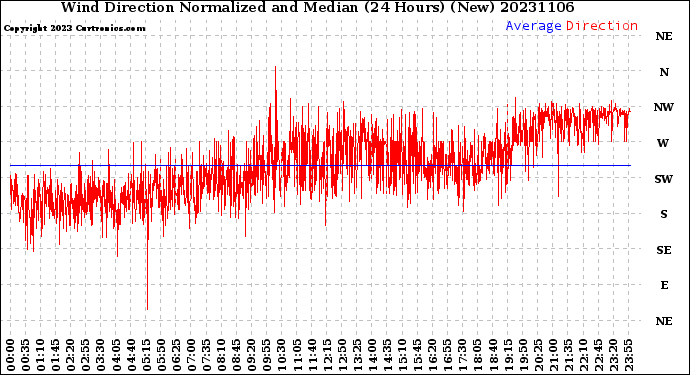Click the 08:45 time axis label

coord(237,355)
